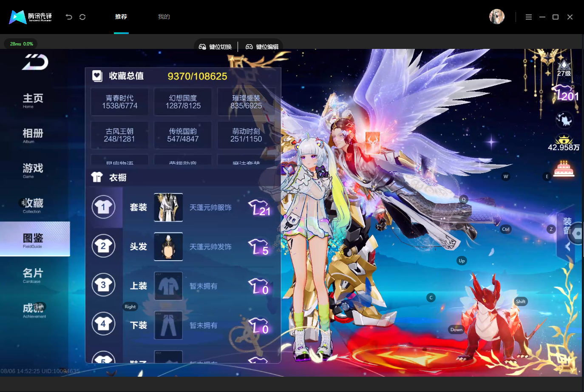Click the 上装 category label
Screen dimensions: 584x392
pos(139,286)
